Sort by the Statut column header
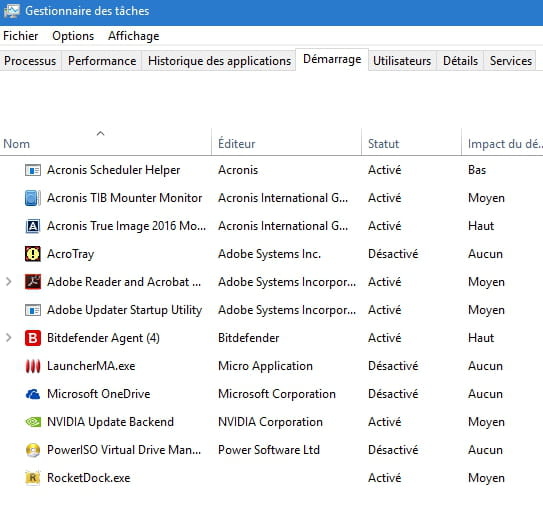 tap(411, 142)
